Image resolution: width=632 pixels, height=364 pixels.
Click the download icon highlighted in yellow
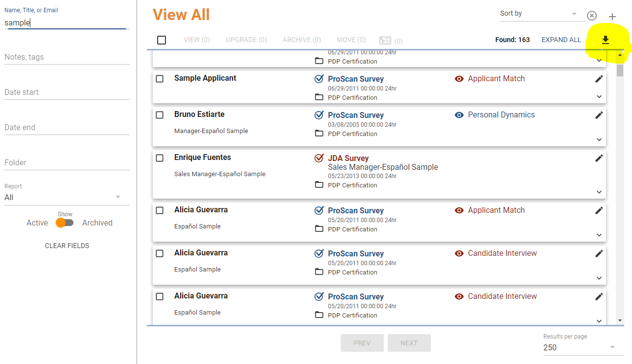click(606, 40)
